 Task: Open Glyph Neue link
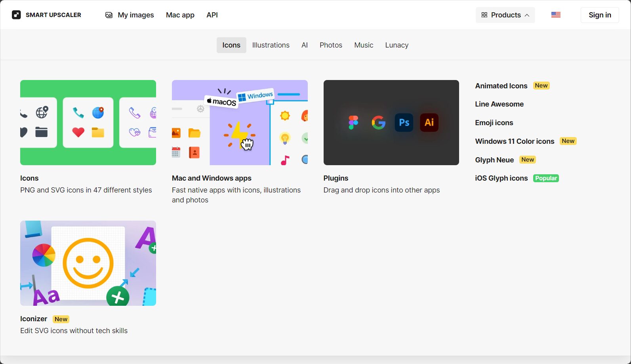pyautogui.click(x=494, y=160)
